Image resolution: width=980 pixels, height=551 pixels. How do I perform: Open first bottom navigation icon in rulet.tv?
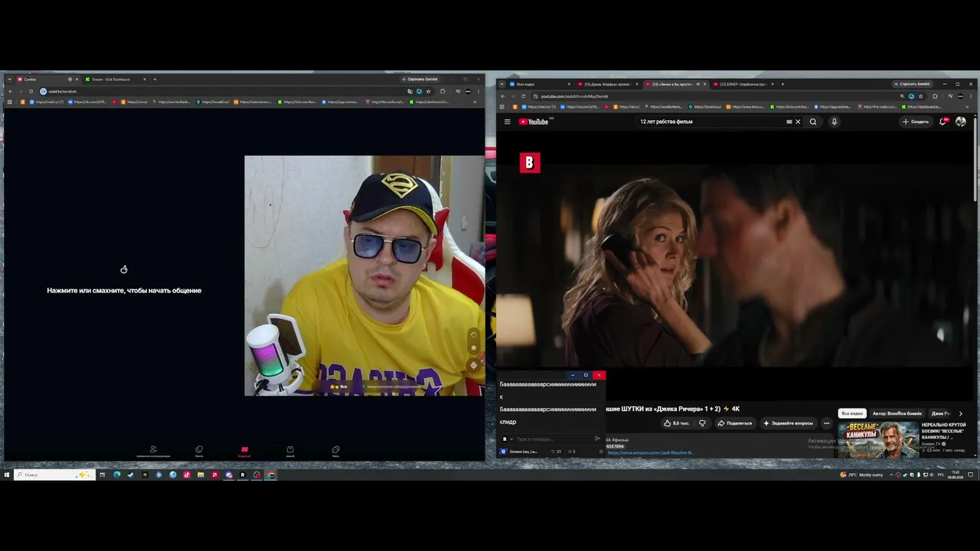tap(153, 451)
